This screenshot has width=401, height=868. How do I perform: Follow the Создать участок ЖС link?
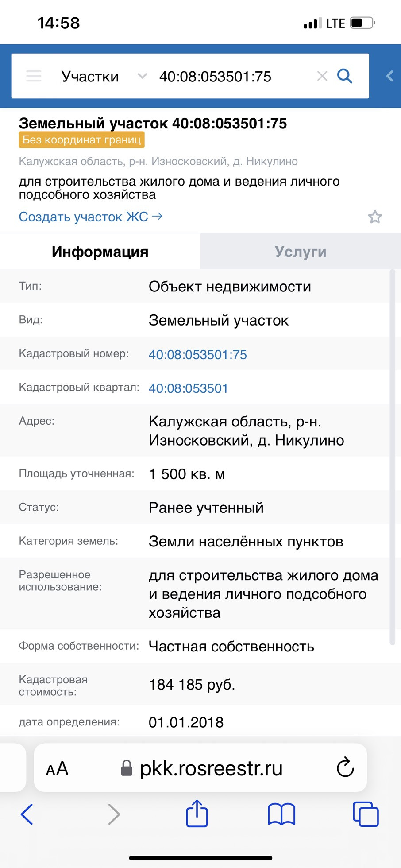[90, 217]
